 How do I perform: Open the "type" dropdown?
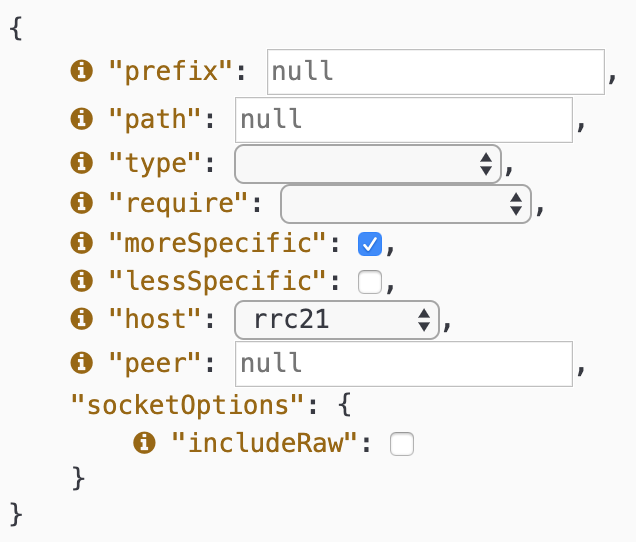pos(367,164)
